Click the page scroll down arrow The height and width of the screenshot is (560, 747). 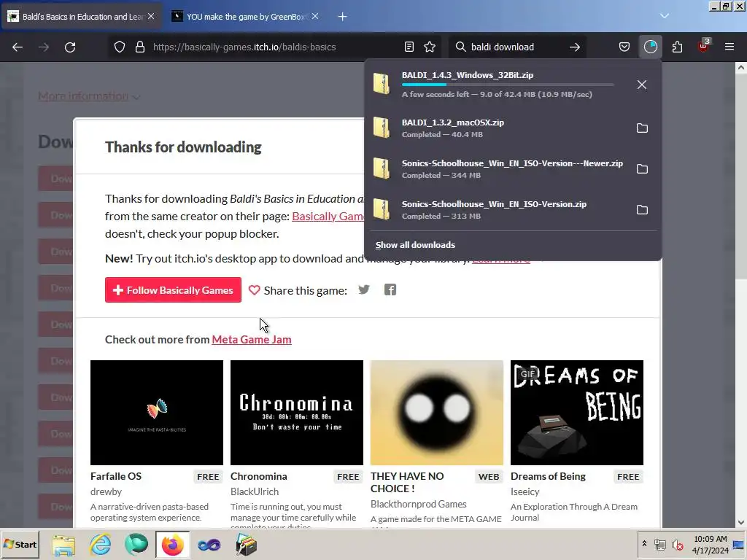[x=741, y=522]
